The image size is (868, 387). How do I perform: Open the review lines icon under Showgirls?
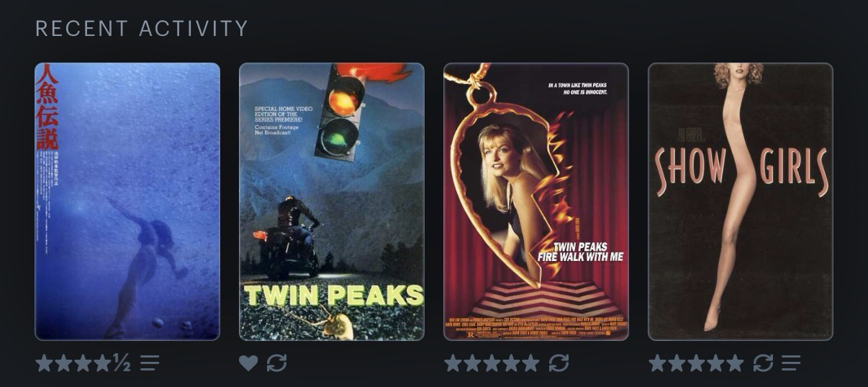pos(791,363)
